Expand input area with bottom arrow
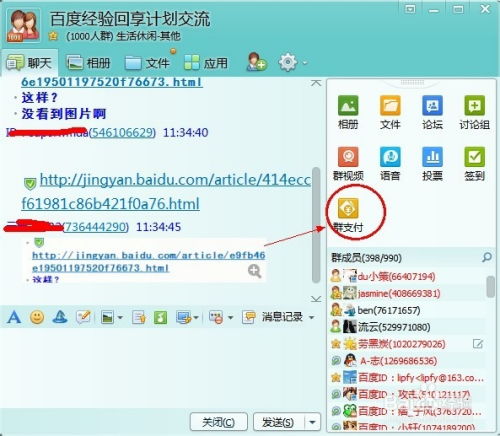 (x=316, y=299)
